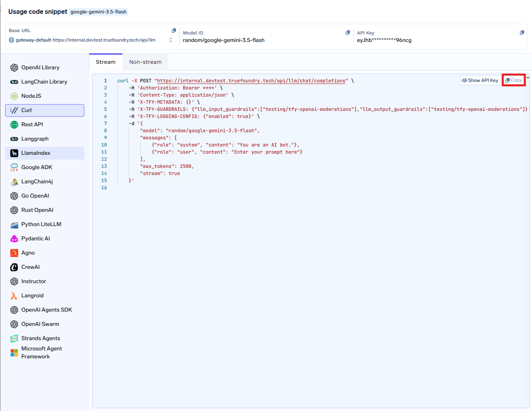Screen dimensions: 532x411
Task: Click the "max_tokens": 2500 code line
Action: tap(167, 166)
